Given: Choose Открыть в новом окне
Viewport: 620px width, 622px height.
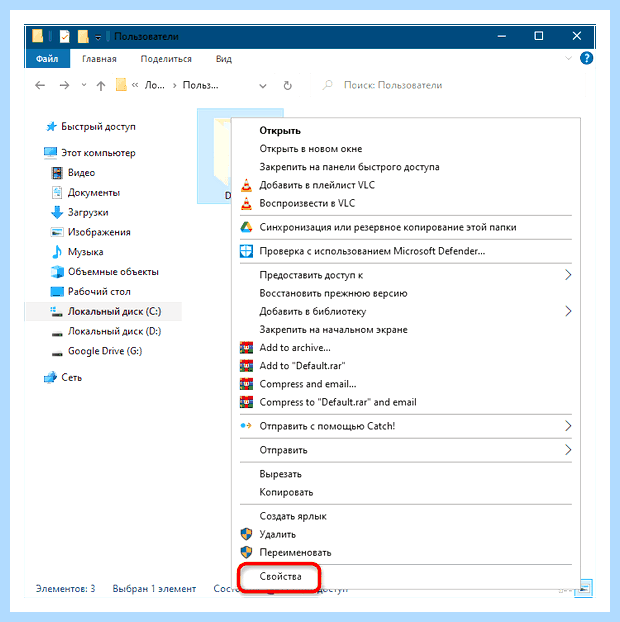Looking at the screenshot, I should pos(406,149).
